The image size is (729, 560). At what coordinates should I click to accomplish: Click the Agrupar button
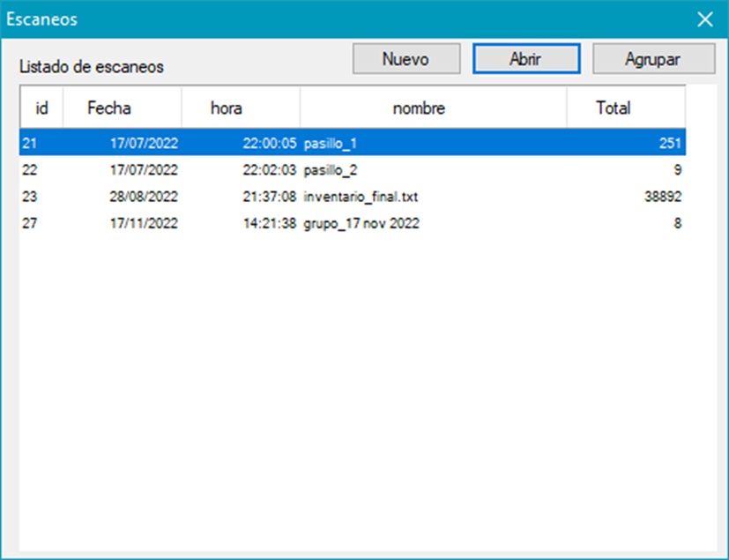point(652,59)
